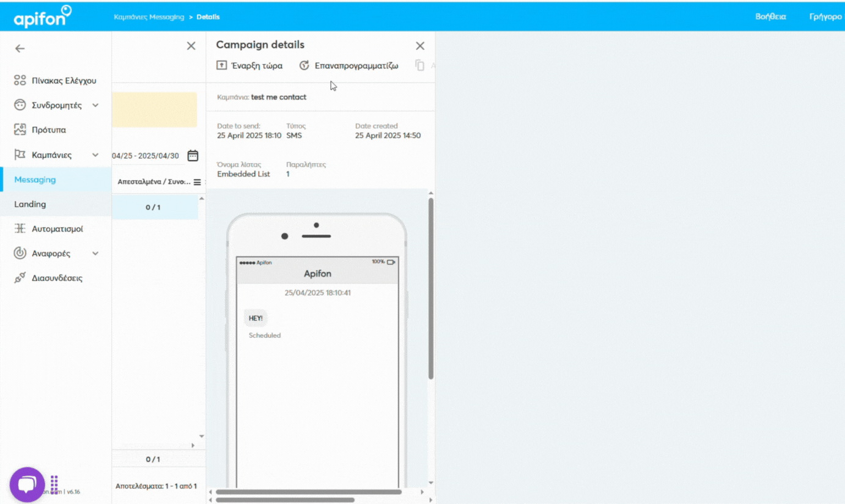
Task: Expand the Καμπάνιες submenu
Action: click(95, 155)
